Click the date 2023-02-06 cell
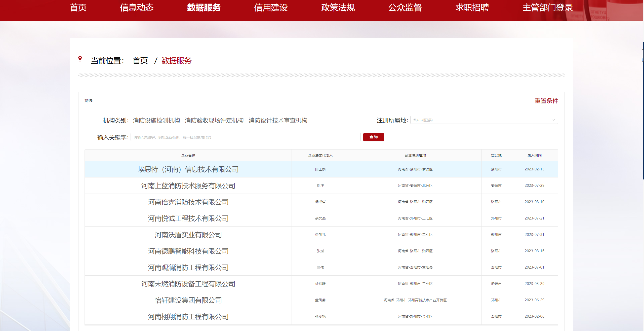644x331 pixels. (535, 316)
